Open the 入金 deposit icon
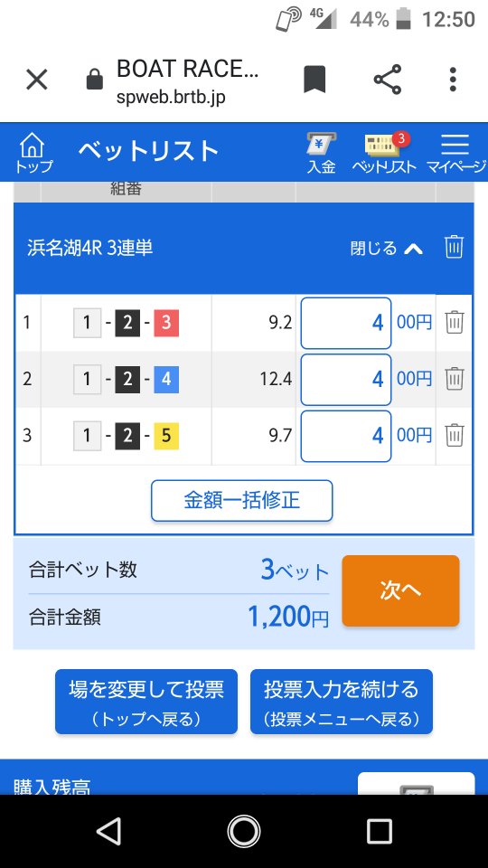Screen dimensions: 488x868 [x=322, y=154]
